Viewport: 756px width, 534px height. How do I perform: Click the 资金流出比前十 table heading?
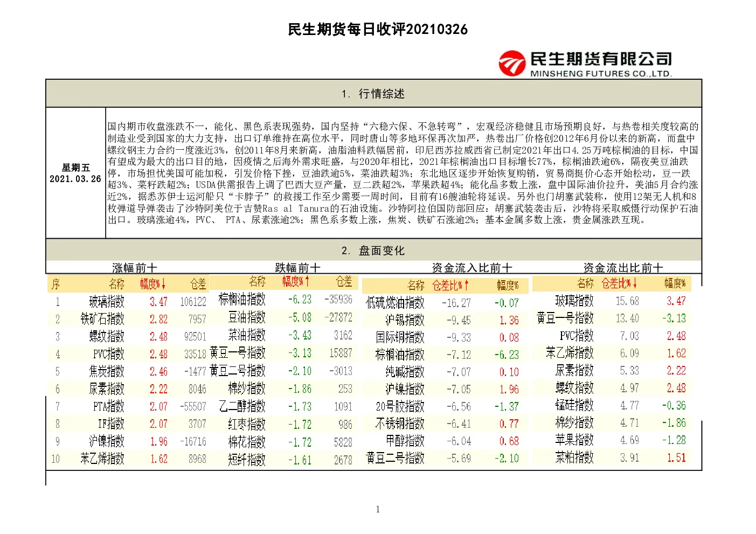(x=623, y=268)
